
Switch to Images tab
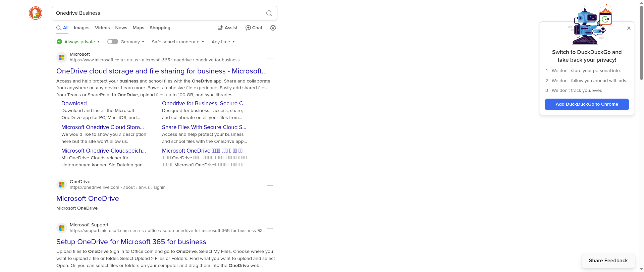(82, 28)
